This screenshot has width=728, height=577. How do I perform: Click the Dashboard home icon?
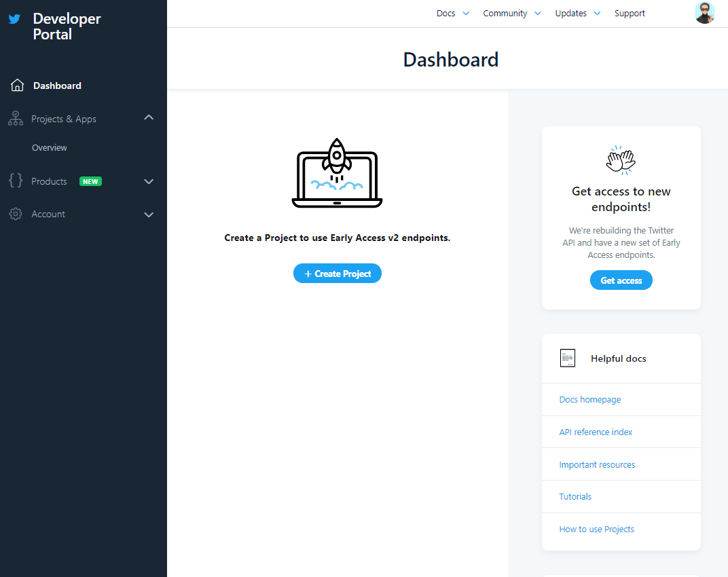click(x=17, y=86)
